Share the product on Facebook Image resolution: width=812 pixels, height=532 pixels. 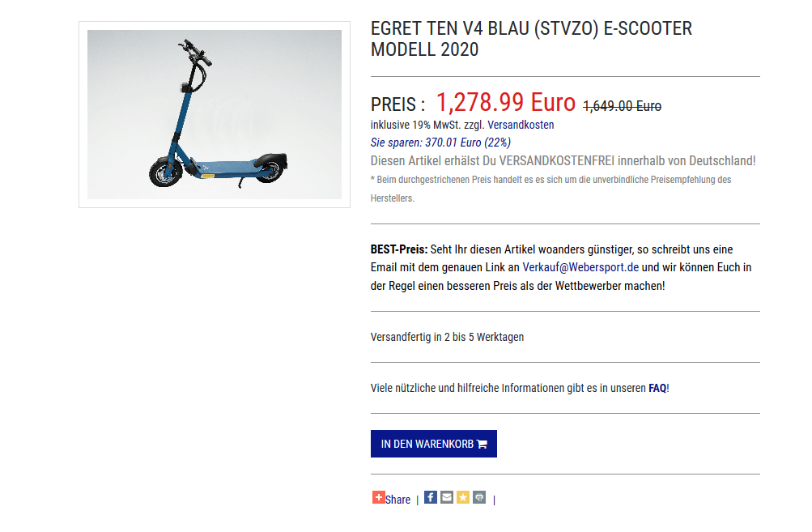431,497
